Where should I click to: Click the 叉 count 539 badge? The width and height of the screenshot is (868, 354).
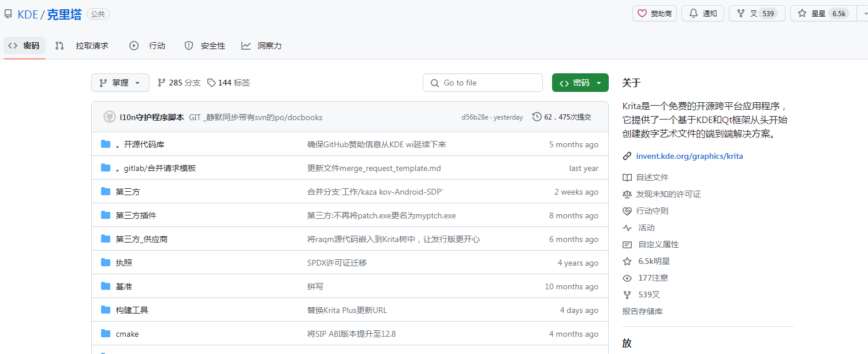[x=768, y=13]
